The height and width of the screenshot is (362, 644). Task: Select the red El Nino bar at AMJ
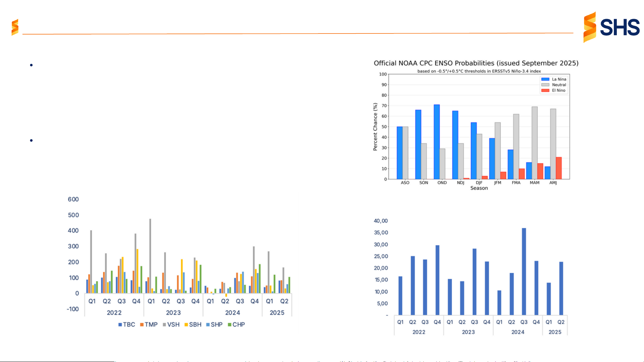pyautogui.click(x=559, y=168)
